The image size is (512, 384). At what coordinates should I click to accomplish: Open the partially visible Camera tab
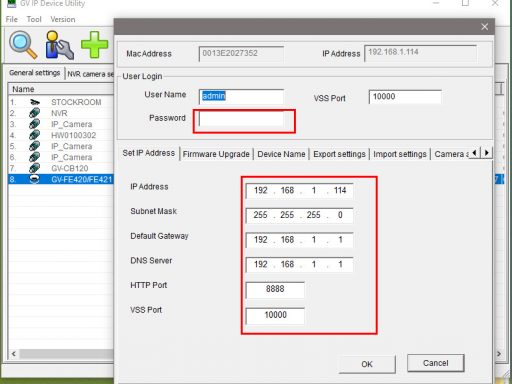click(451, 154)
